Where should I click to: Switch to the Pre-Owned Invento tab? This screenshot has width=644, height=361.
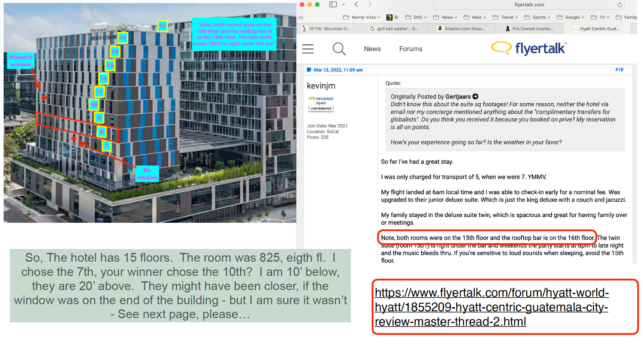[x=529, y=29]
